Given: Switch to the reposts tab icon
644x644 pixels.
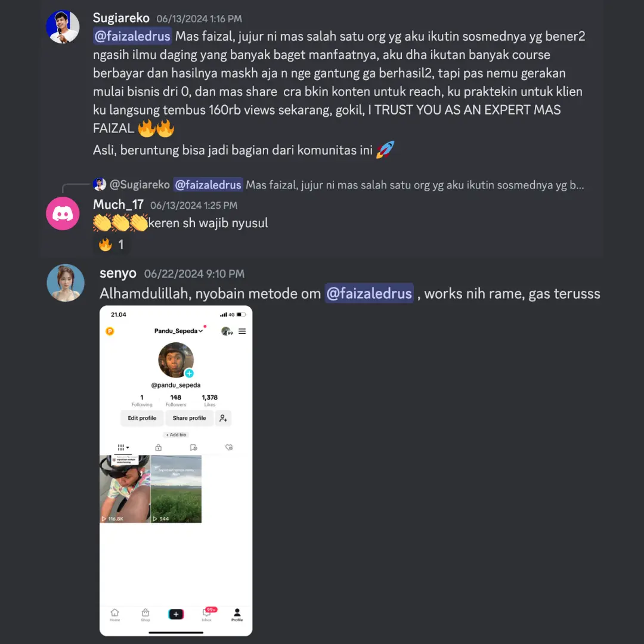Looking at the screenshot, I should tap(193, 447).
